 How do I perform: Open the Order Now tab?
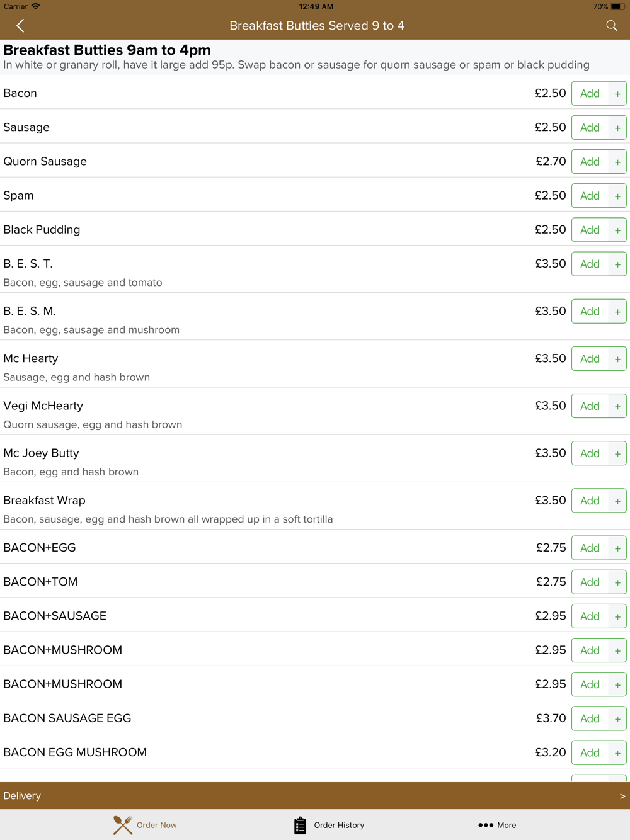click(x=145, y=825)
